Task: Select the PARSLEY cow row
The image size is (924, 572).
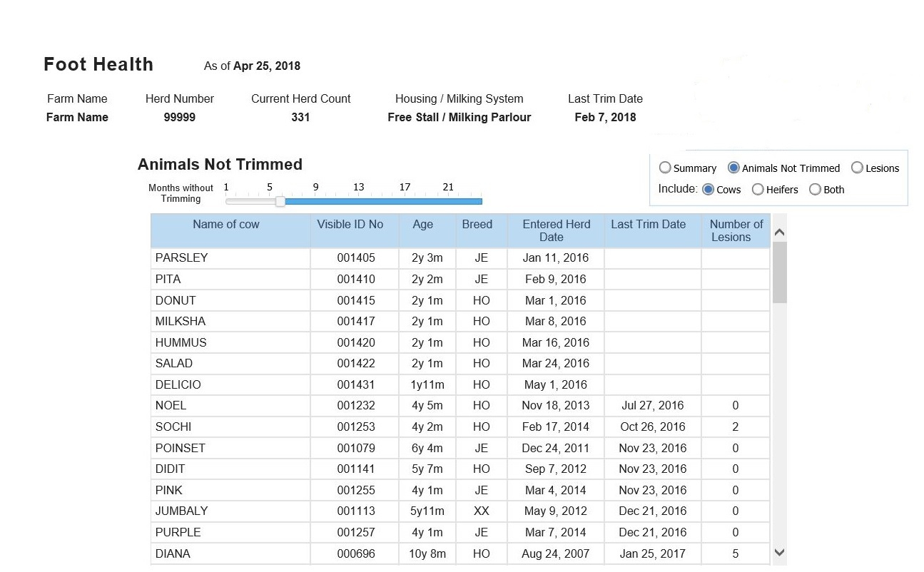Action: [460, 258]
